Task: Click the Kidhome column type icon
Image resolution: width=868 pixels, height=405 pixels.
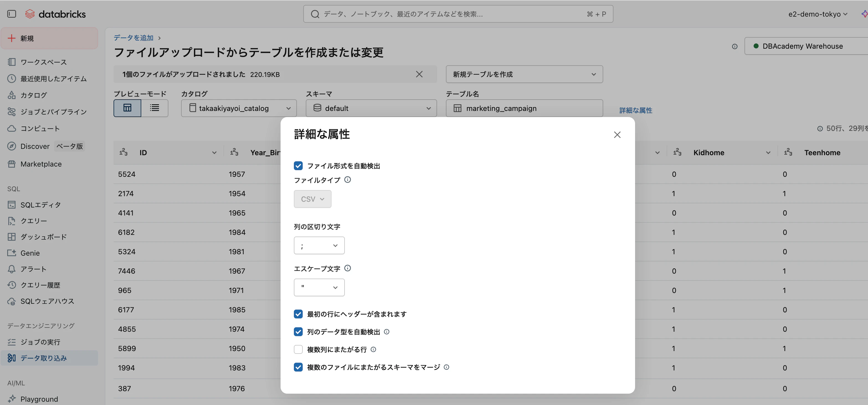Action: [x=677, y=152]
